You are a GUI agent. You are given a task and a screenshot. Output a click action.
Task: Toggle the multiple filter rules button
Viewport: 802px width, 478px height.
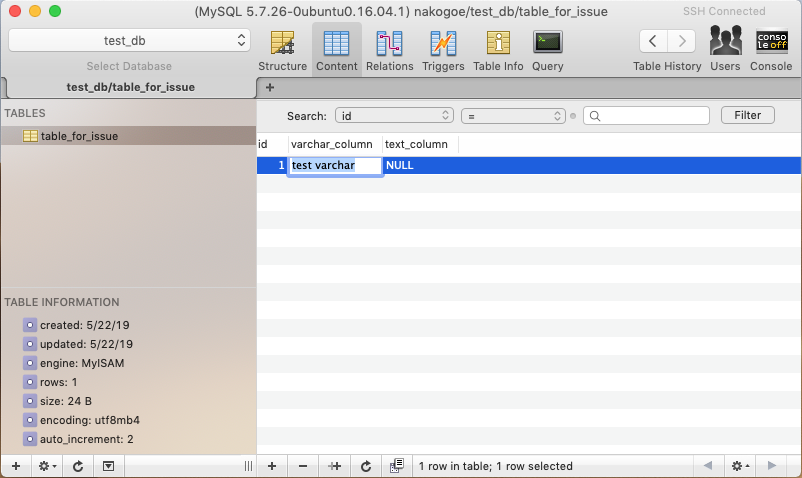click(397, 466)
